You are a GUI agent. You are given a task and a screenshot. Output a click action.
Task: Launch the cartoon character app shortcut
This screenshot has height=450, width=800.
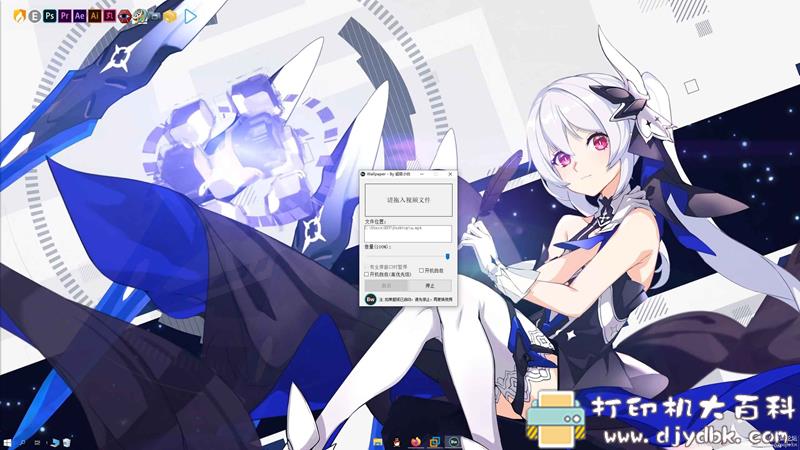[139, 17]
